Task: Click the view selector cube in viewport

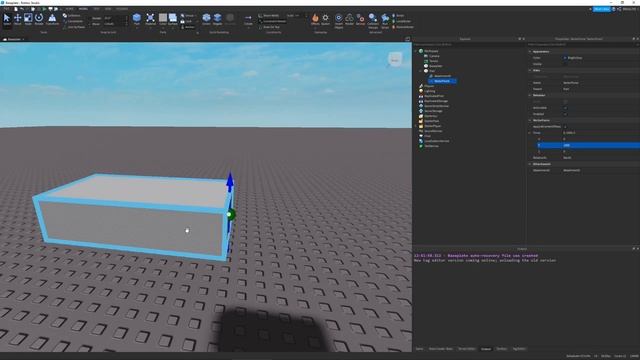Action: [395, 60]
